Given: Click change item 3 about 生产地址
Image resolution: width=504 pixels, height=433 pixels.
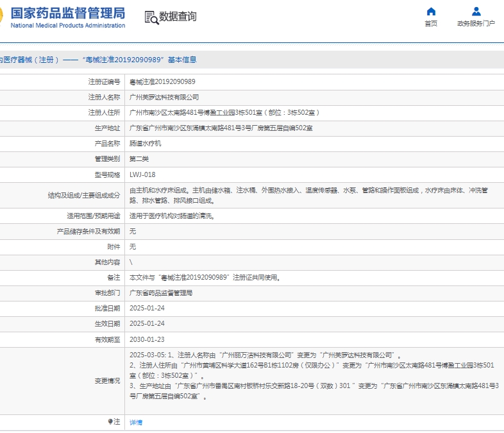Looking at the screenshot, I should 314,391.
